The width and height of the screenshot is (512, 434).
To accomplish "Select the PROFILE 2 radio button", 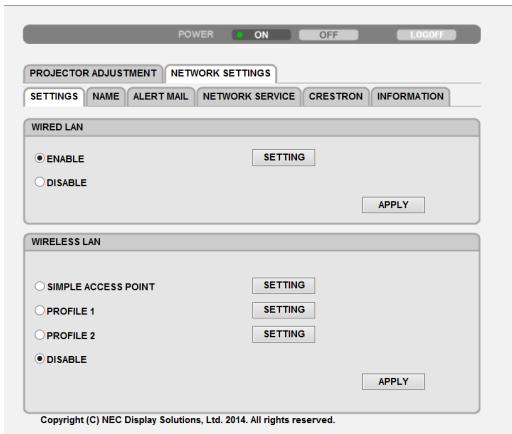I will [40, 335].
